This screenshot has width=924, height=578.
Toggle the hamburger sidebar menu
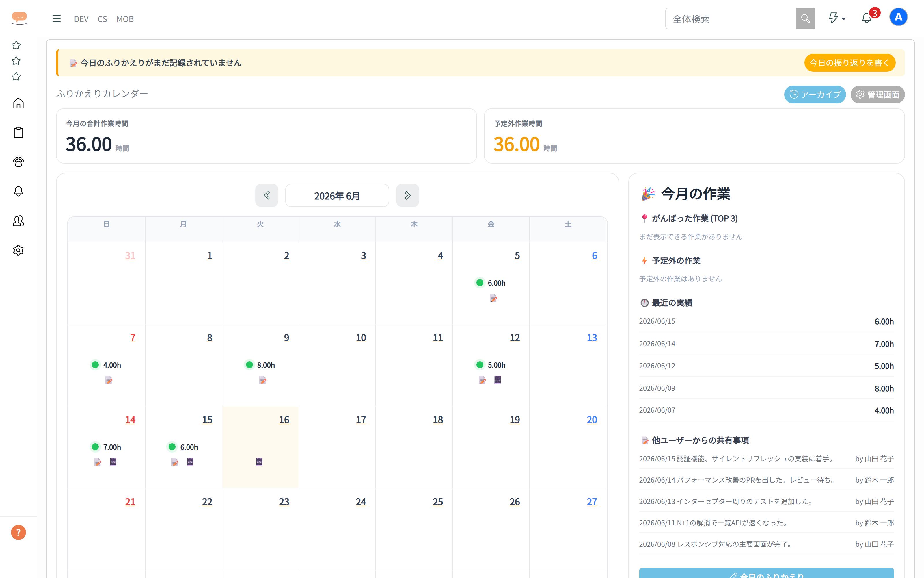point(57,19)
